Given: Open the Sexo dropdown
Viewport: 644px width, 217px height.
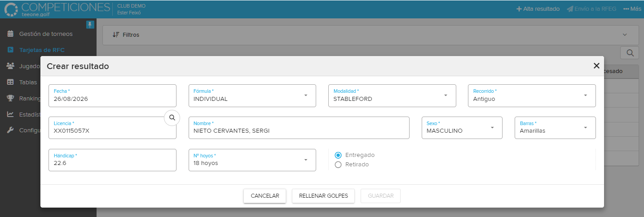Looking at the screenshot, I should point(462,128).
